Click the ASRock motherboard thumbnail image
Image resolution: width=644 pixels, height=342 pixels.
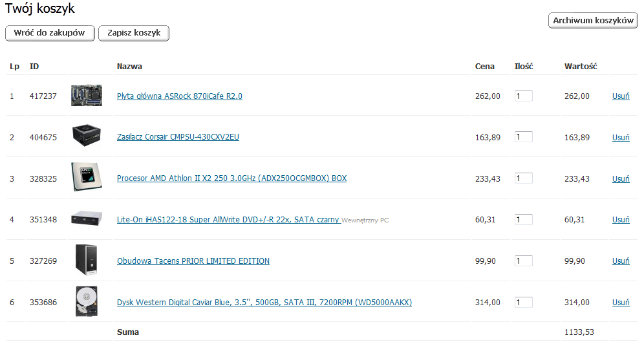coord(86,95)
